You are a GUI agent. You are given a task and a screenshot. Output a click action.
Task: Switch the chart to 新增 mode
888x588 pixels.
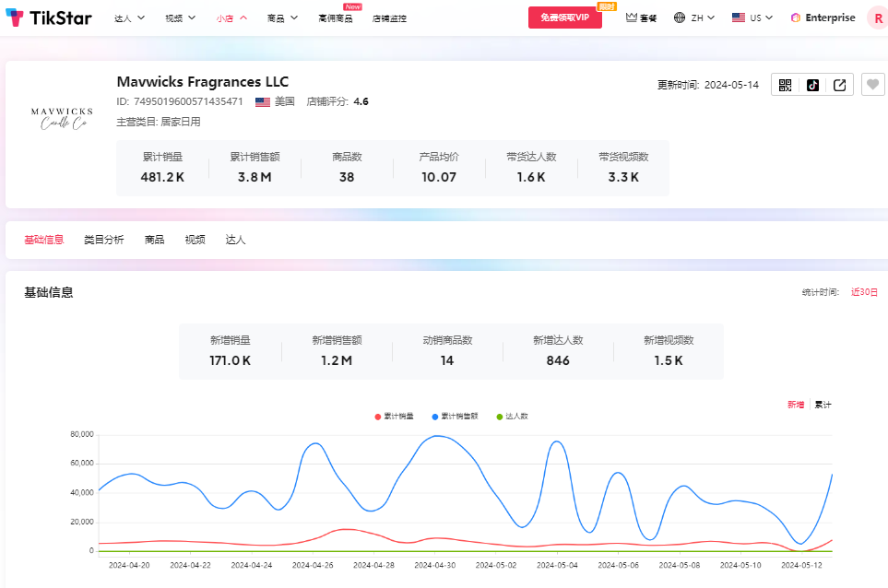[x=796, y=405]
